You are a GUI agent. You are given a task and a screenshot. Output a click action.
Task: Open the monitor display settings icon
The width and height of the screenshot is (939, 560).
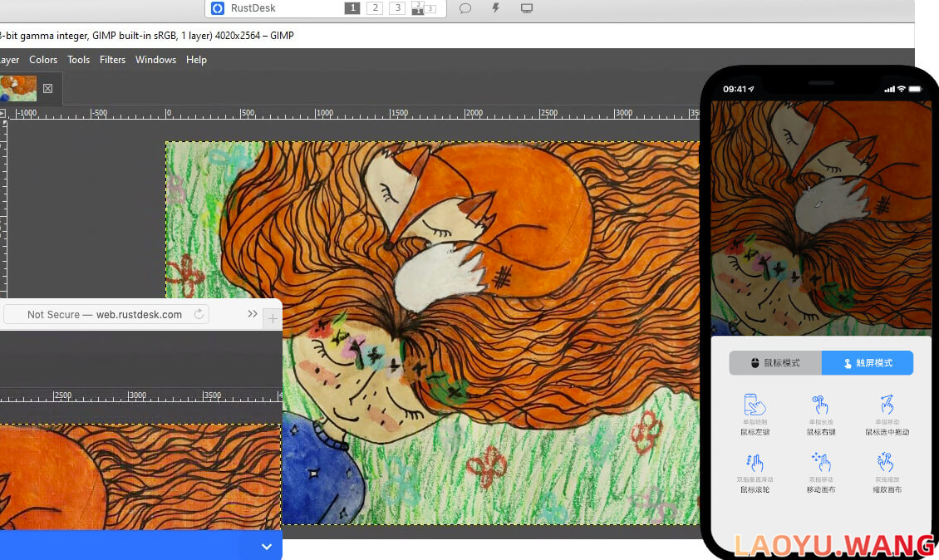[x=526, y=8]
